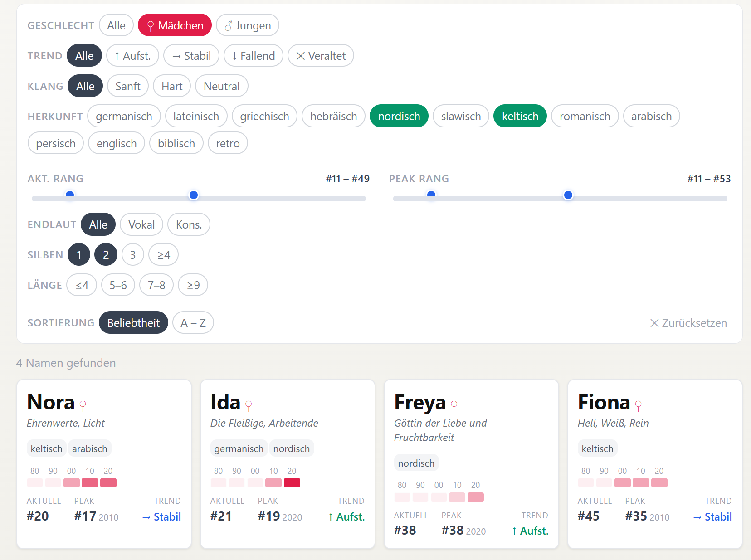751x560 pixels.
Task: Click the keltisch tag on Fiona's card
Action: (x=597, y=448)
